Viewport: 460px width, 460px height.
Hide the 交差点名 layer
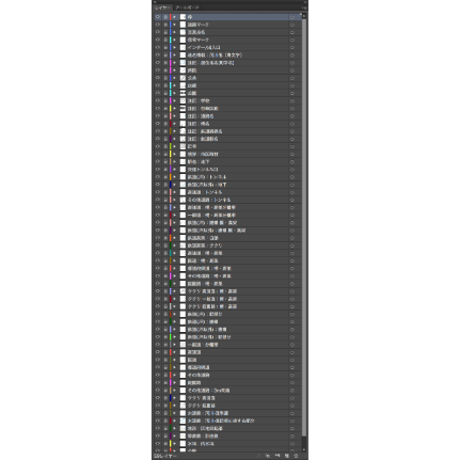(x=158, y=32)
